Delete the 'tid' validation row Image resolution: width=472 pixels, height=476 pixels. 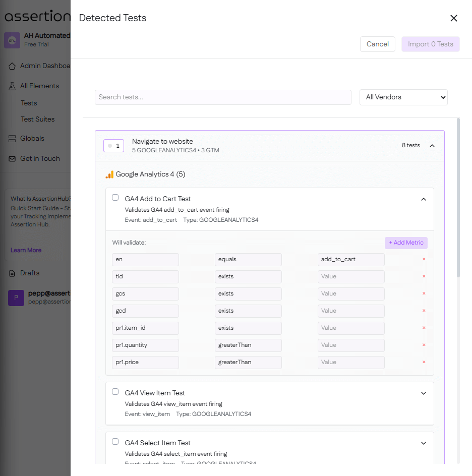[424, 276]
